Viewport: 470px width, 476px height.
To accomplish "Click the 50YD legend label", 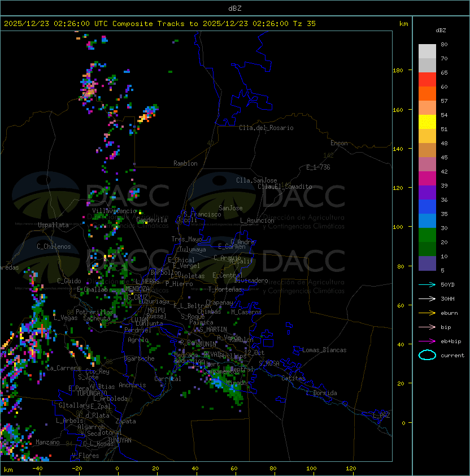I will 447,284.
